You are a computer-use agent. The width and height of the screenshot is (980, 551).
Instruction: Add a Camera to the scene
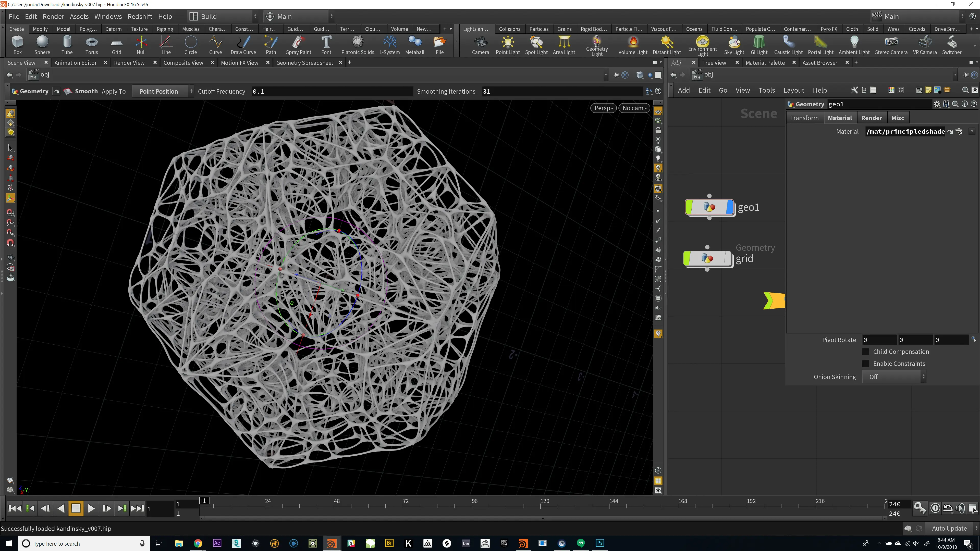click(481, 45)
